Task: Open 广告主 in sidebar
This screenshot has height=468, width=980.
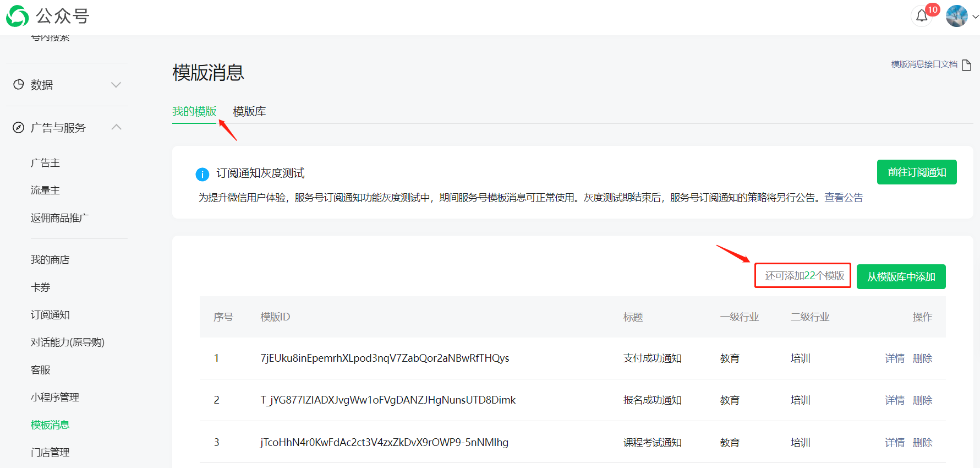Action: [x=45, y=163]
